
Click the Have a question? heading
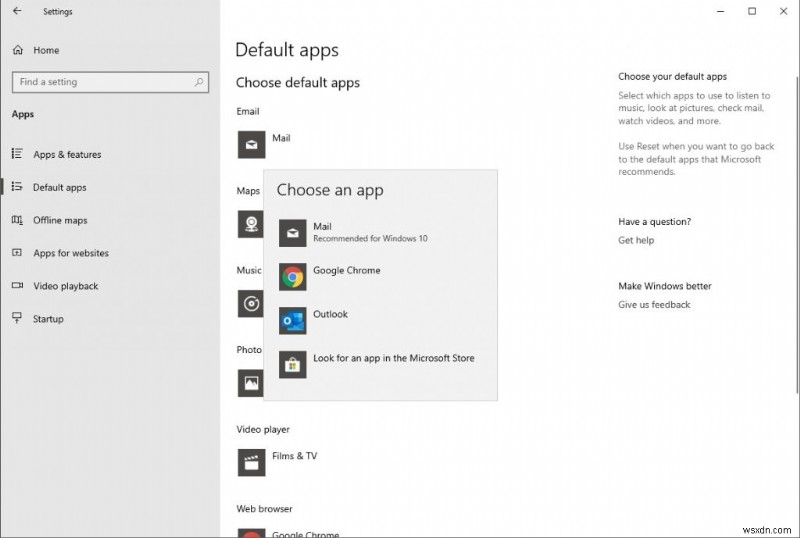click(x=655, y=222)
